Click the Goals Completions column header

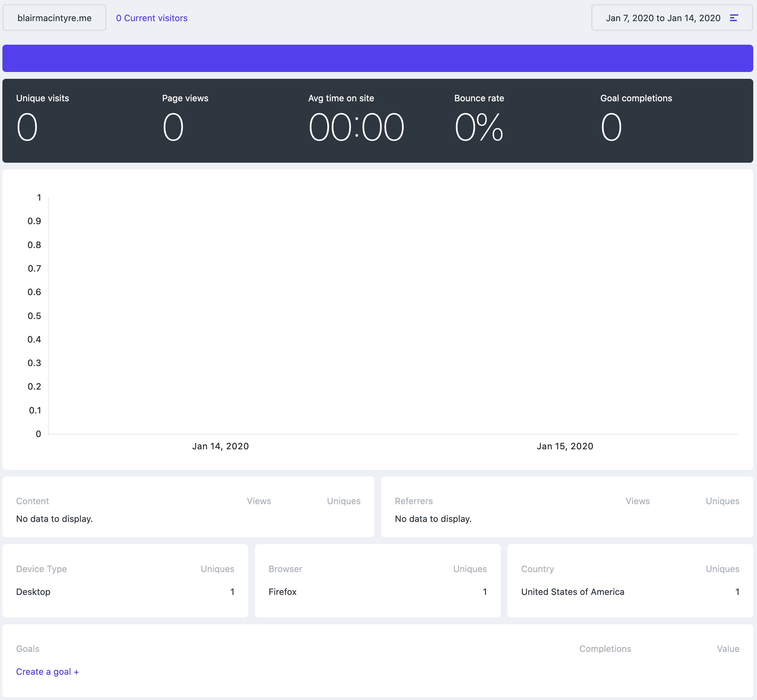click(605, 649)
